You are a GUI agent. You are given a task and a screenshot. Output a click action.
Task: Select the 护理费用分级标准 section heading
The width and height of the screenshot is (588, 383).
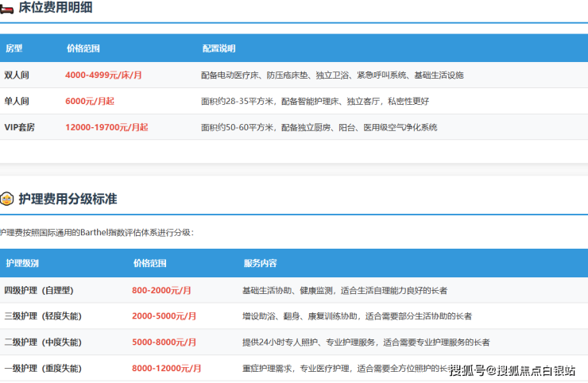[x=68, y=199]
